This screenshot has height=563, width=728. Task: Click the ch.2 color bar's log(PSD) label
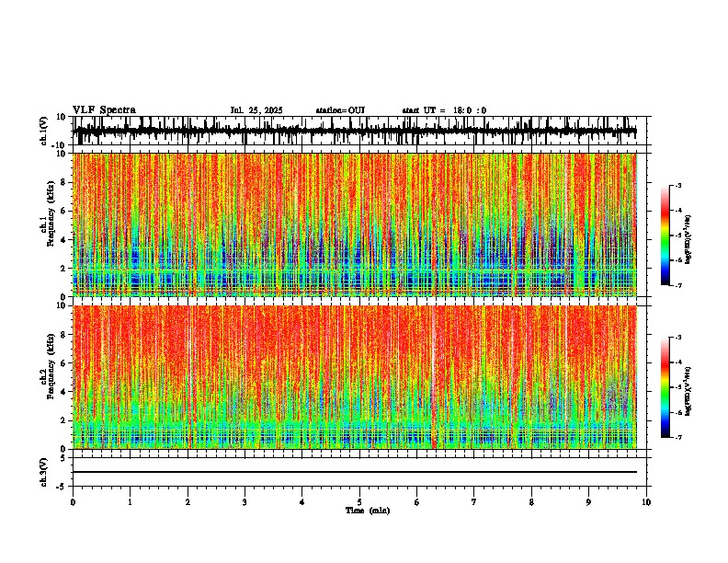[x=688, y=392]
